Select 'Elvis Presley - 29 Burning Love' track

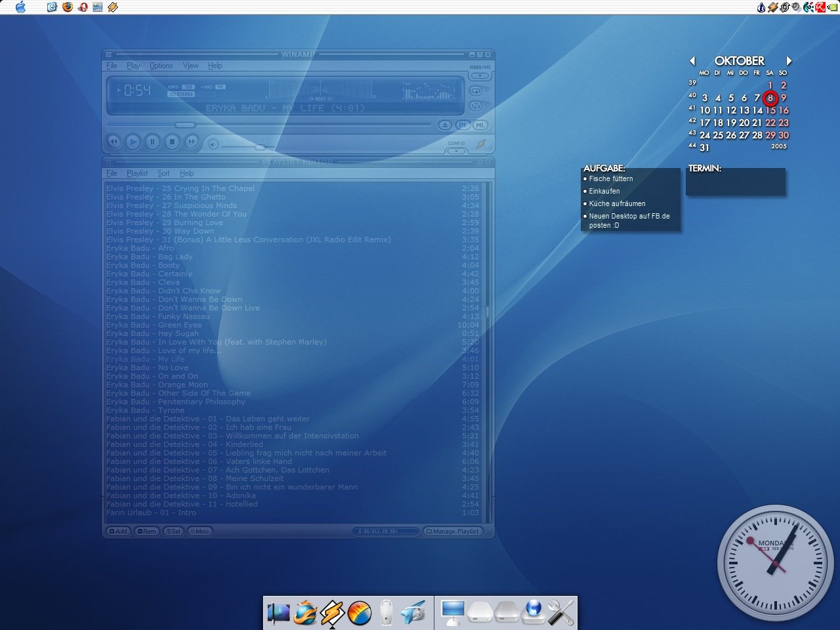(x=293, y=222)
